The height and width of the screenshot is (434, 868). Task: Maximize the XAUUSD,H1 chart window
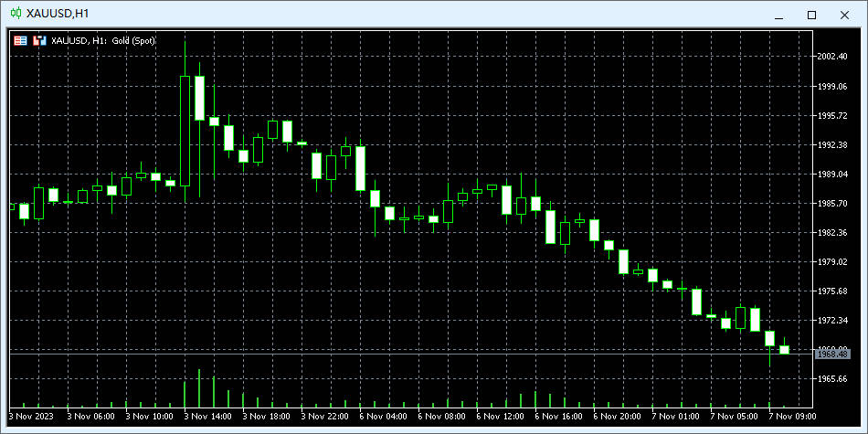point(811,15)
